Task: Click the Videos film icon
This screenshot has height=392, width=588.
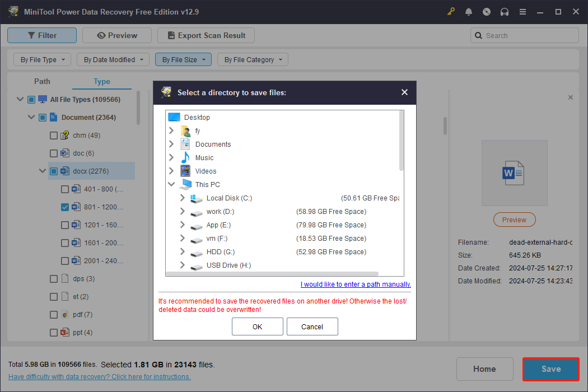Action: [185, 171]
